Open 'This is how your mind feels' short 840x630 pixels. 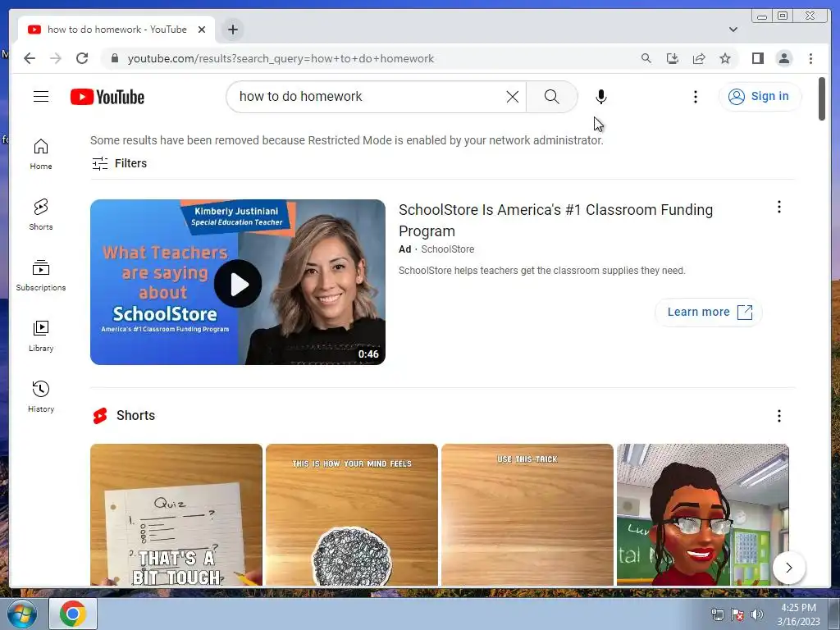pos(351,514)
